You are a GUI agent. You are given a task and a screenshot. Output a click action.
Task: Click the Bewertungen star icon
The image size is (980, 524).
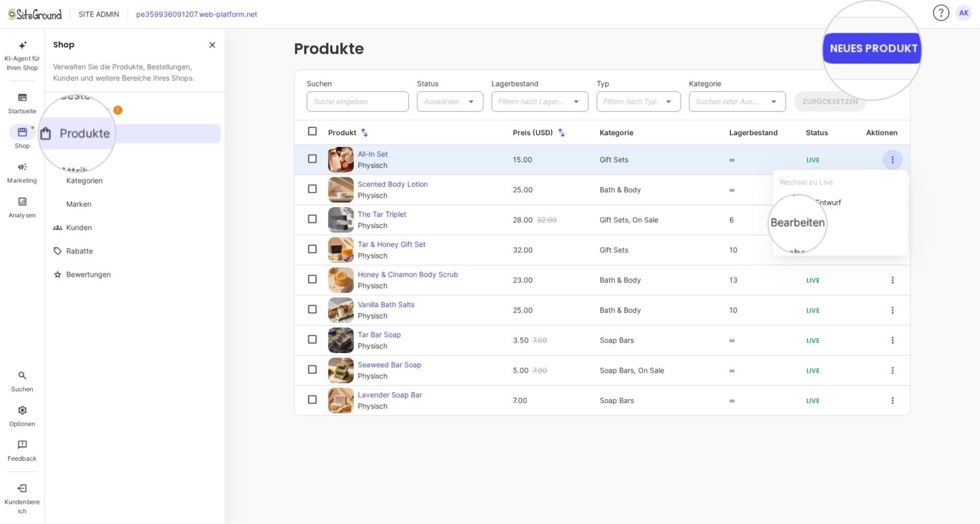pos(58,275)
